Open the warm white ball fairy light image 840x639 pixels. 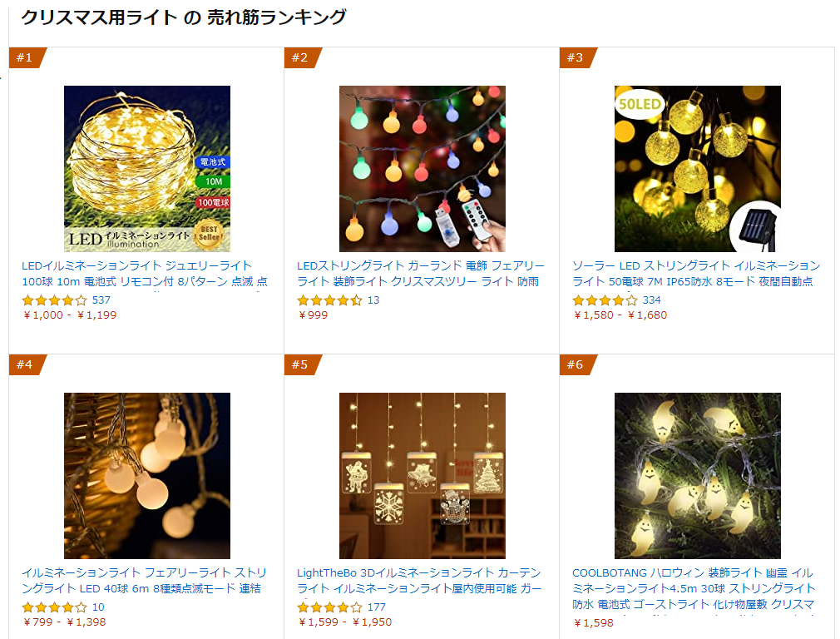coord(146,475)
